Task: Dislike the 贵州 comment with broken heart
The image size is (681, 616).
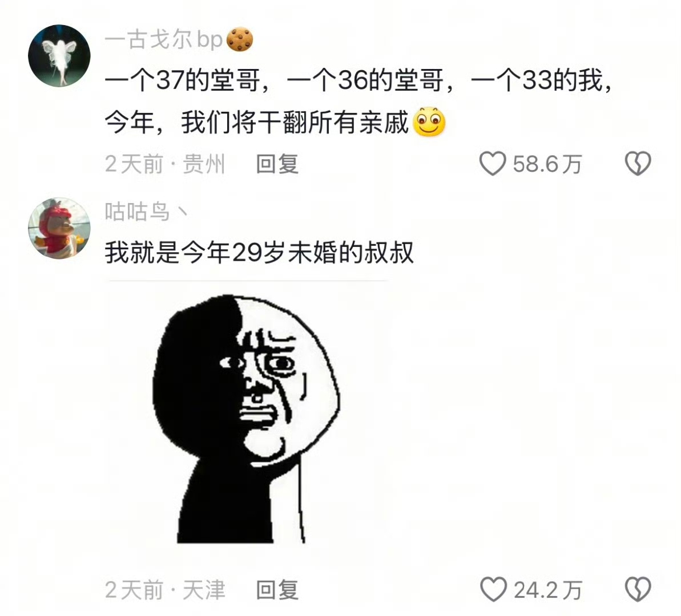Action: click(x=638, y=164)
